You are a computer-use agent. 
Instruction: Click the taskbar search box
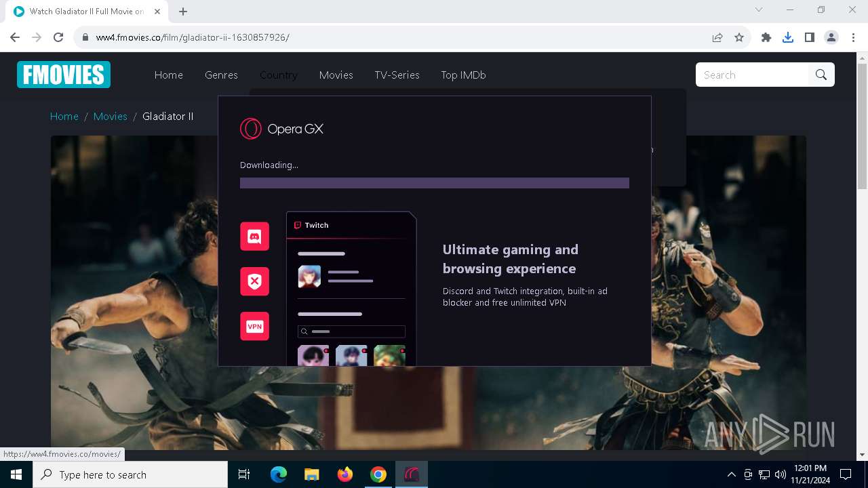(130, 474)
